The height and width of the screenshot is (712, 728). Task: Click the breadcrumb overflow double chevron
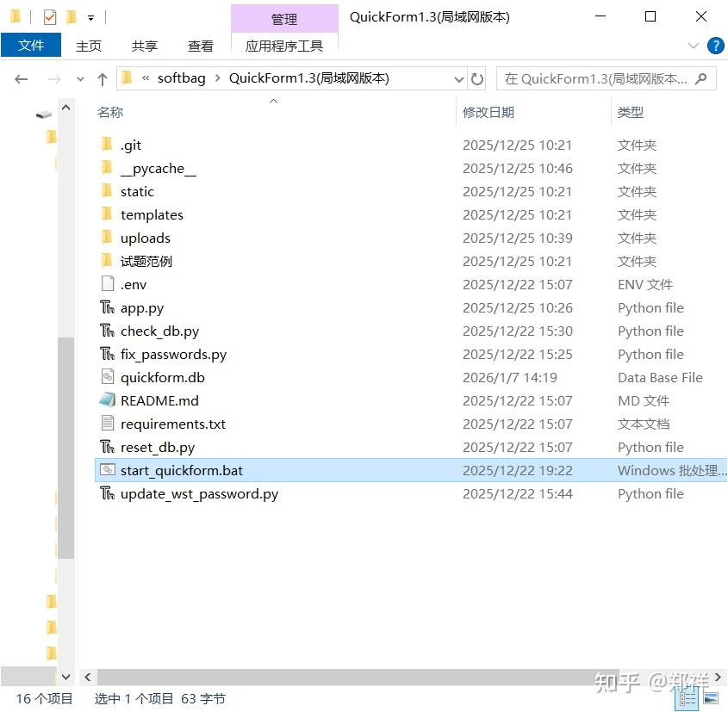(x=146, y=78)
